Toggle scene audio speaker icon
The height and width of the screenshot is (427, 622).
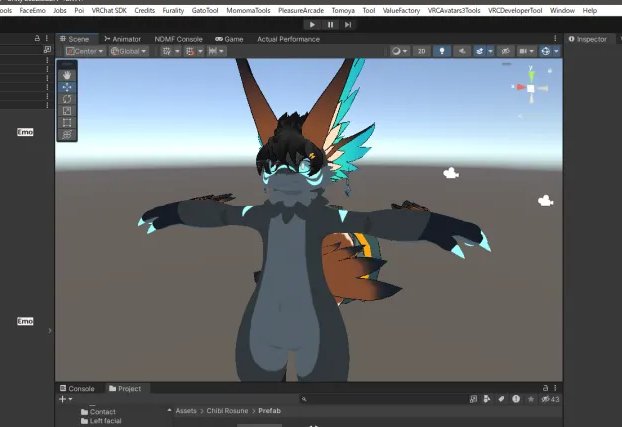(x=462, y=51)
